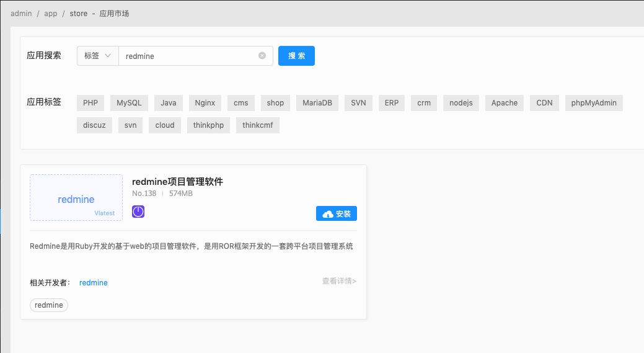Viewport: 644px width, 353px height.
Task: Choose the discuz tag
Action: [94, 125]
